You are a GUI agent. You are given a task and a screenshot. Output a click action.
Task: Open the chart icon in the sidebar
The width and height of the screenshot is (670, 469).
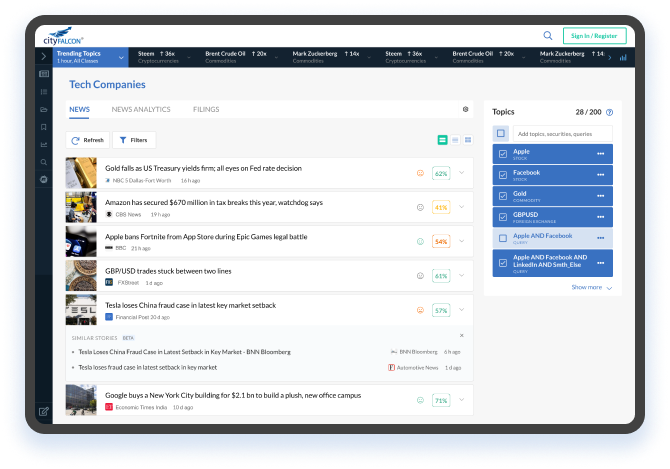pyautogui.click(x=44, y=144)
